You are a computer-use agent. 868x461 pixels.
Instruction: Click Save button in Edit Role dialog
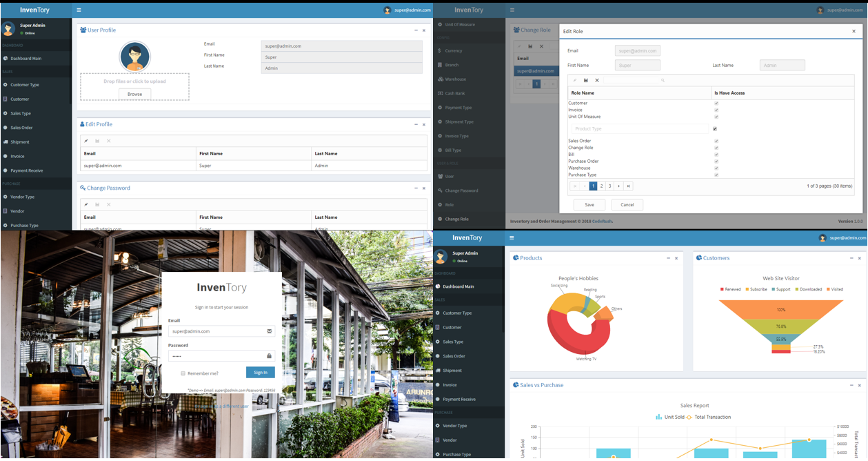(x=589, y=205)
